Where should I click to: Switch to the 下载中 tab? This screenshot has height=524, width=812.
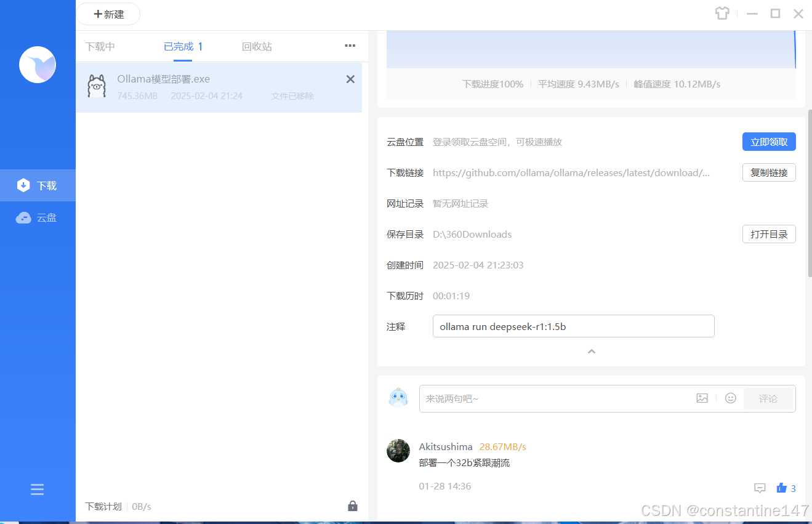coord(100,46)
